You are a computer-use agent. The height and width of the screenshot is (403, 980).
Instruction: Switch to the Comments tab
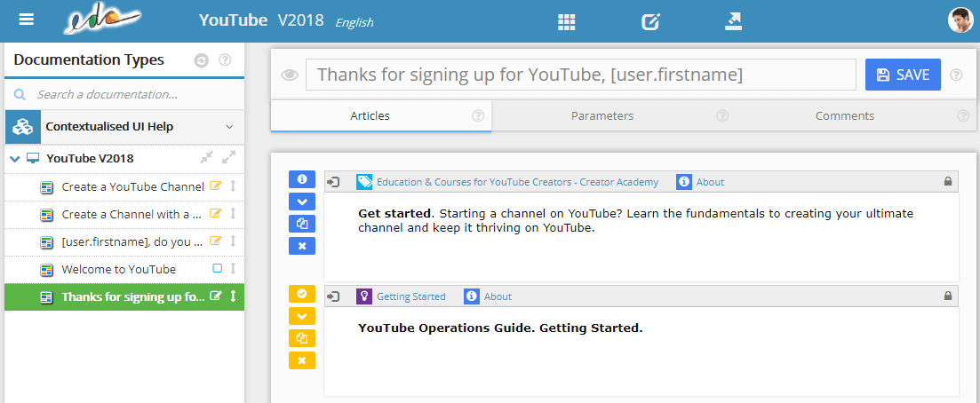pyautogui.click(x=844, y=116)
